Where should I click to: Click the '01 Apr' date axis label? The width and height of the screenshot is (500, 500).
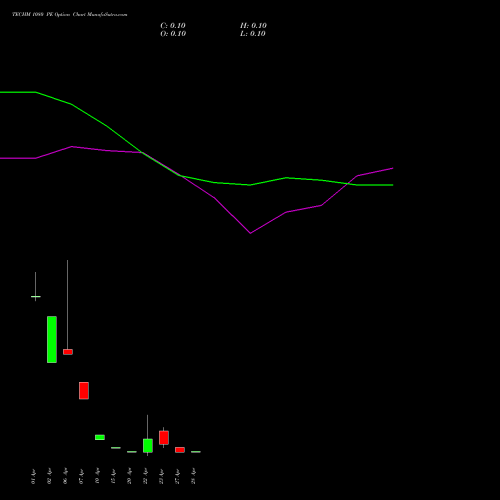pyautogui.click(x=33, y=476)
